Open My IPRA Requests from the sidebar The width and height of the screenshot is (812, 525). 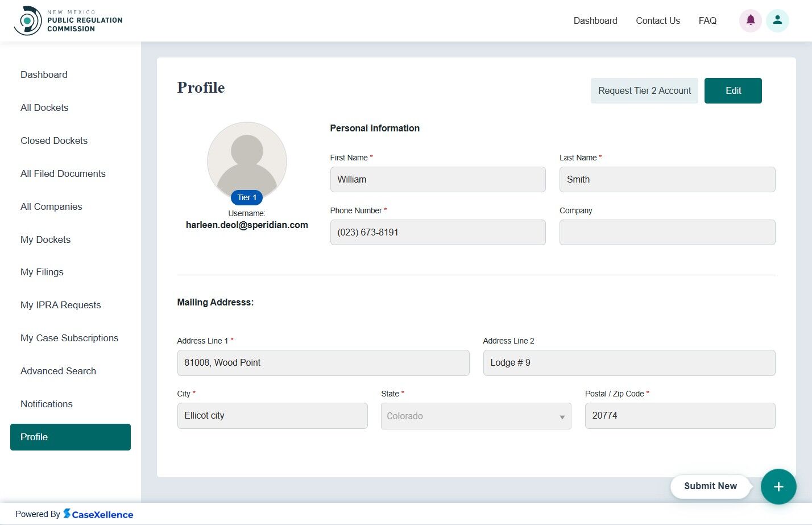(60, 305)
